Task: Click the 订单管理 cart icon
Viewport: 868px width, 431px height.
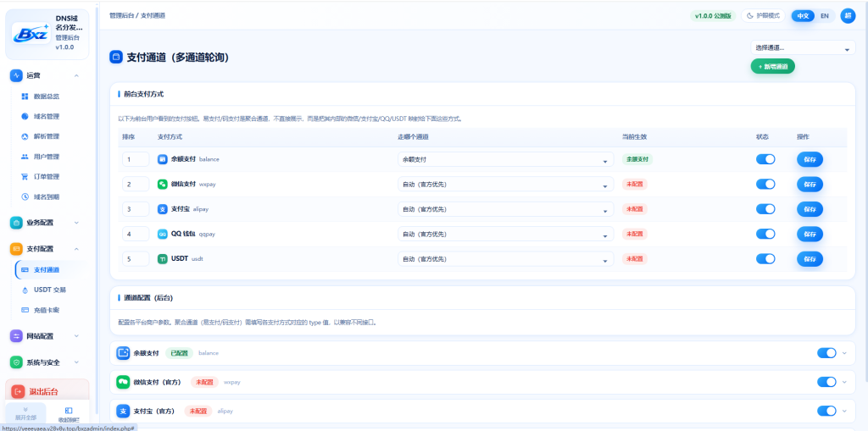Action: (x=25, y=176)
